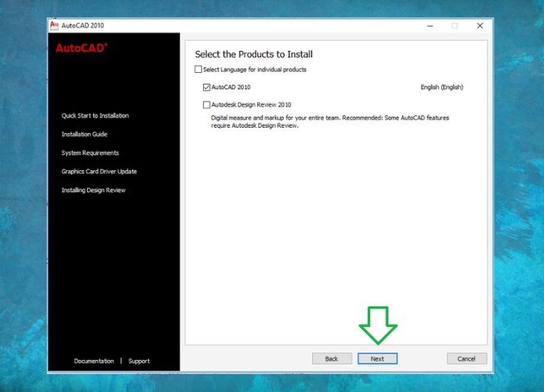Image resolution: width=544 pixels, height=392 pixels.
Task: Open Installing Design Review link
Action: click(93, 190)
